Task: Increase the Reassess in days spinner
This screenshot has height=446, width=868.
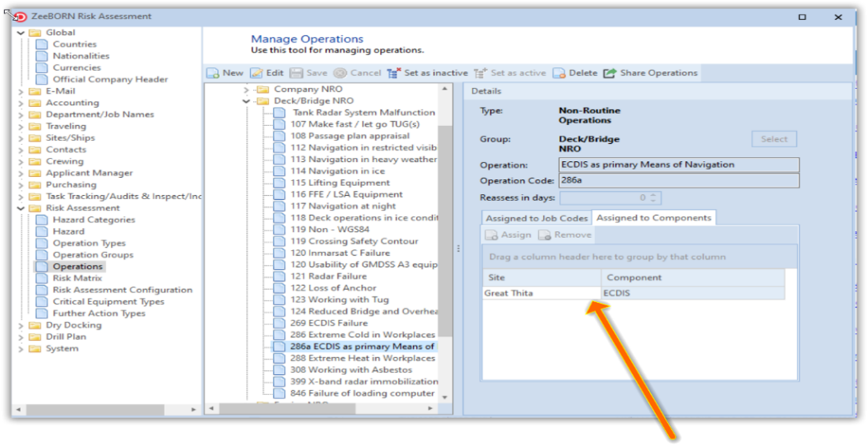Action: pyautogui.click(x=654, y=195)
